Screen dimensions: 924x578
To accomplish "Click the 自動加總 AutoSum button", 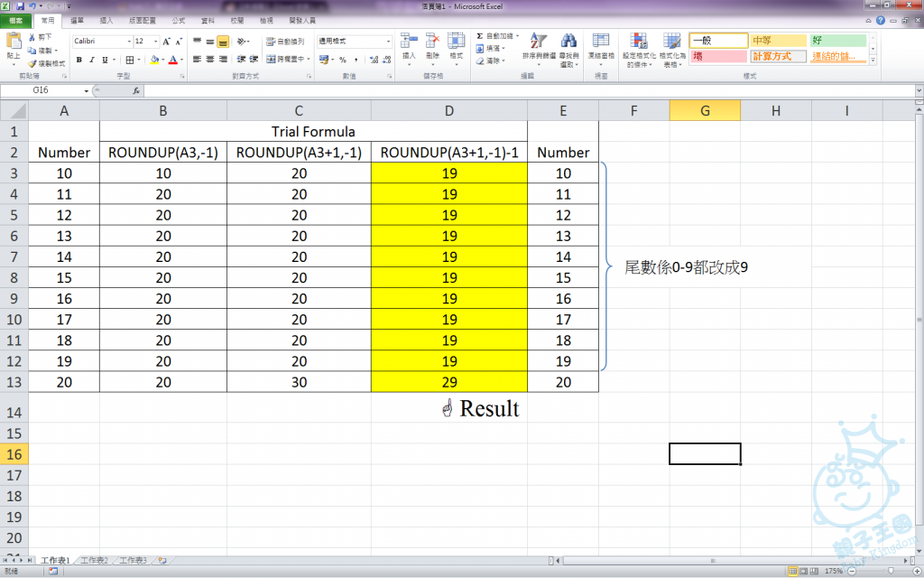I will pos(497,36).
